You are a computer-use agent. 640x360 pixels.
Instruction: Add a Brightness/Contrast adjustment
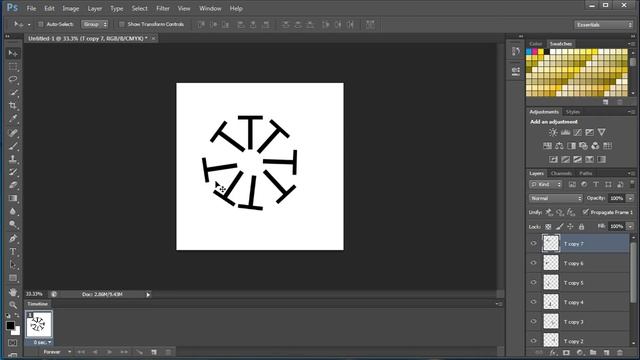point(553,132)
